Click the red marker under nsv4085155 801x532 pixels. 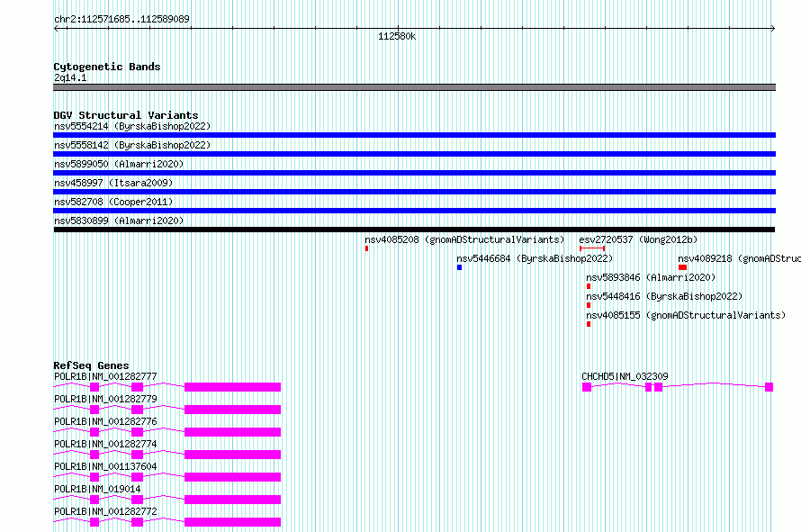coord(589,324)
